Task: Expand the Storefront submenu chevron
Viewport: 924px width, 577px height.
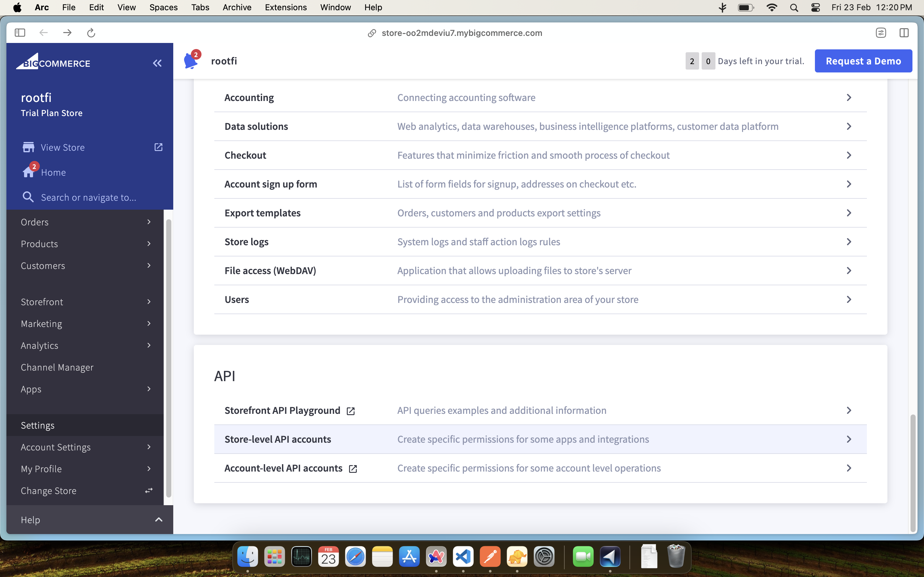Action: pyautogui.click(x=149, y=302)
